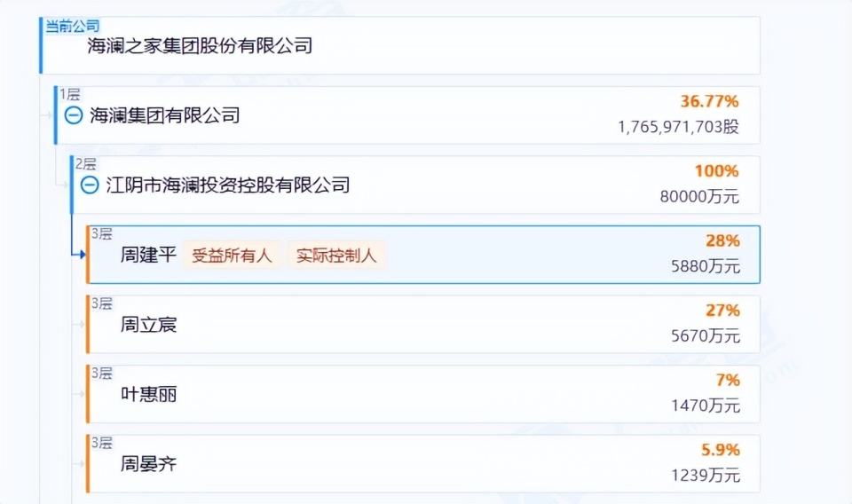The height and width of the screenshot is (504, 852).
Task: Select shareholder 周立宸
Action: pyautogui.click(x=148, y=325)
